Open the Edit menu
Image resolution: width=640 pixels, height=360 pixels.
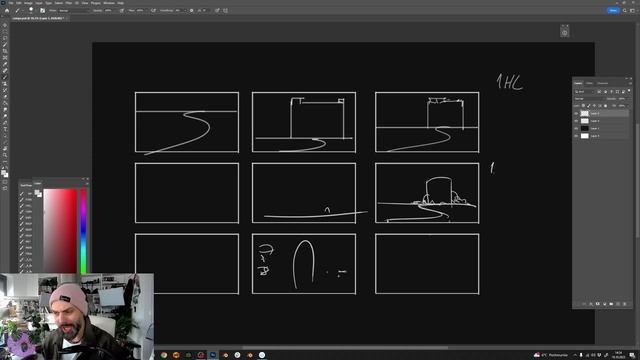19,3
